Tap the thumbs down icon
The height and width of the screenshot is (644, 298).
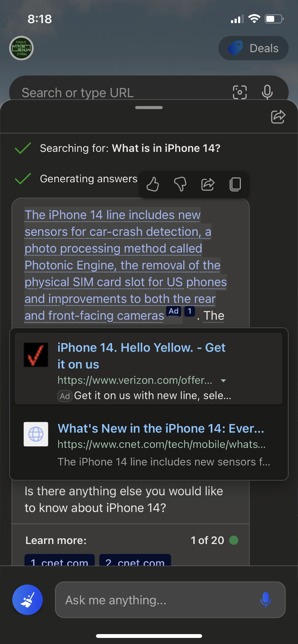180,184
